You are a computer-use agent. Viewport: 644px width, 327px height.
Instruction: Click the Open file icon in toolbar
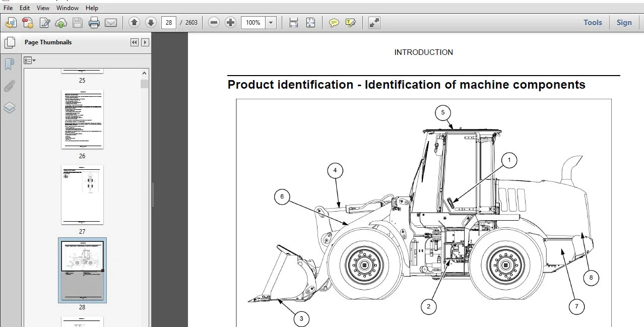pyautogui.click(x=11, y=23)
